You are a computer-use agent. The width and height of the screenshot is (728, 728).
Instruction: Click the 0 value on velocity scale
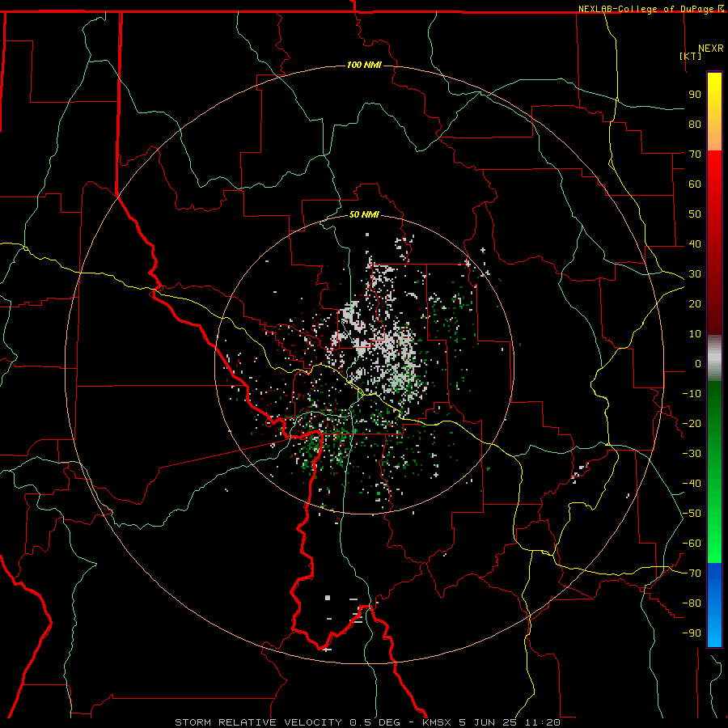[698, 363]
